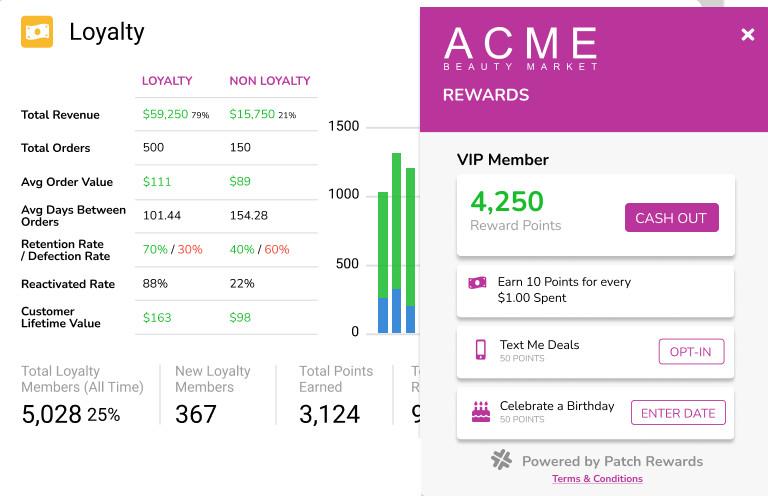The image size is (768, 496).
Task: Cash out reward points
Action: pos(672,217)
